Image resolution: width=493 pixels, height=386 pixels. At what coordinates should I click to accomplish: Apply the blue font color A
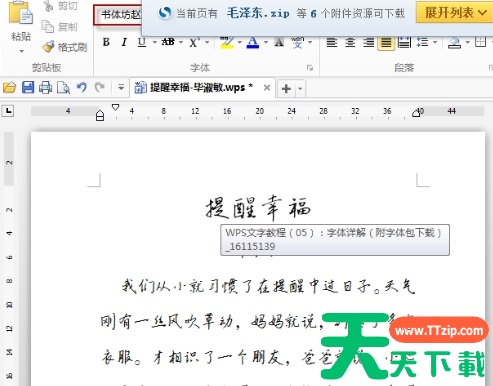pyautogui.click(x=253, y=42)
